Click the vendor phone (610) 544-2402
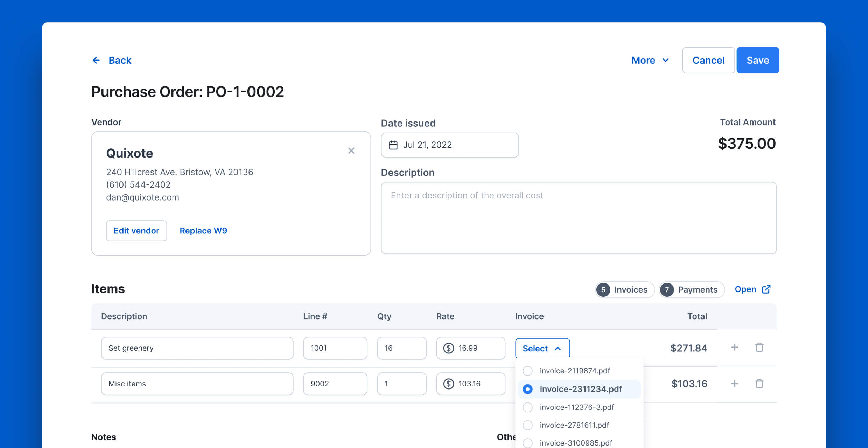The width and height of the screenshot is (868, 448). [138, 185]
